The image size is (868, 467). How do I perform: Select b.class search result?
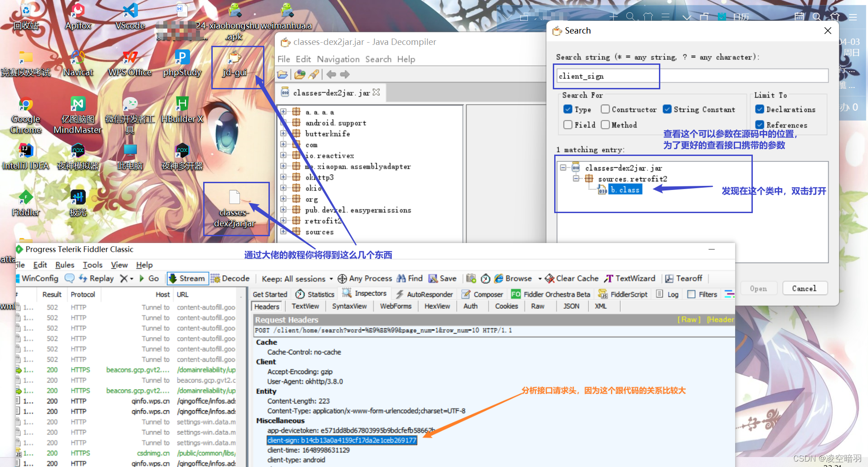(x=625, y=190)
